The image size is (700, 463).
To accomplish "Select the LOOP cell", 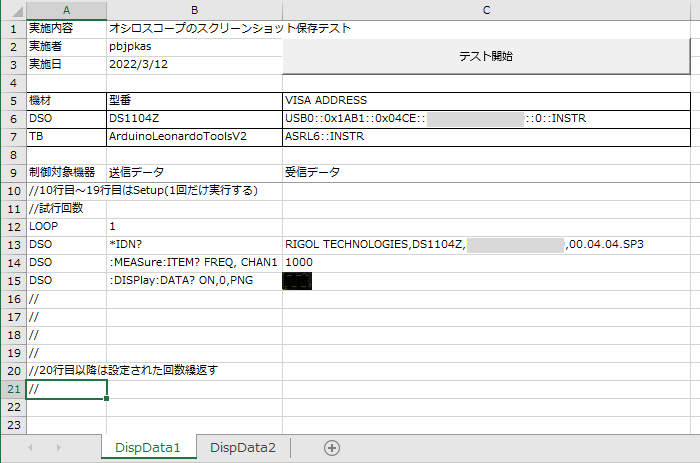I will 67,227.
